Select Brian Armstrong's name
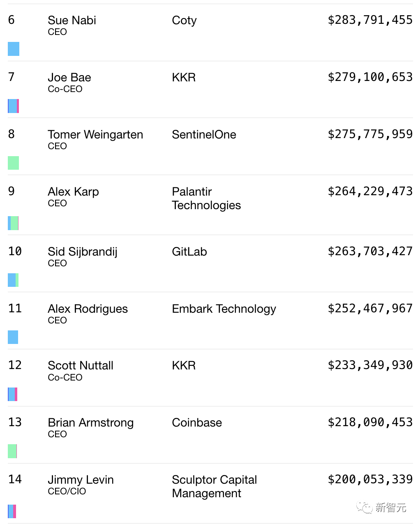The image size is (420, 526). pos(90,422)
